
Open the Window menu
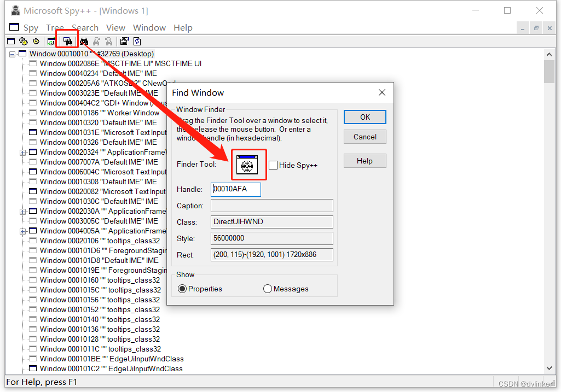149,28
